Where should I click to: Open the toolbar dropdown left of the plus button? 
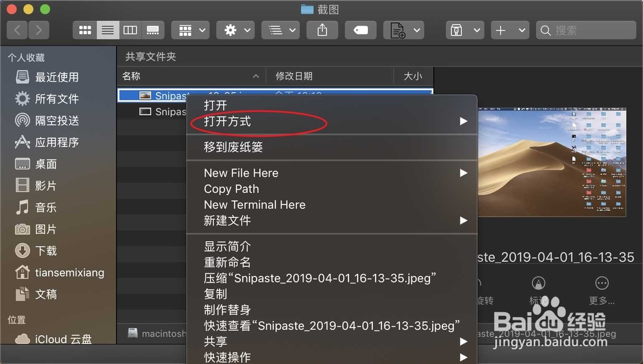point(465,30)
